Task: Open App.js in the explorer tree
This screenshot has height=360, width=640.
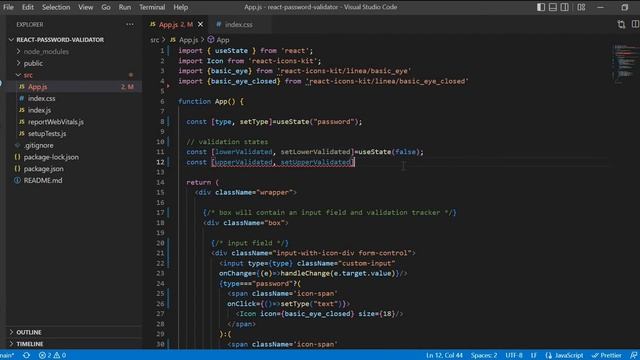Action: click(38, 87)
